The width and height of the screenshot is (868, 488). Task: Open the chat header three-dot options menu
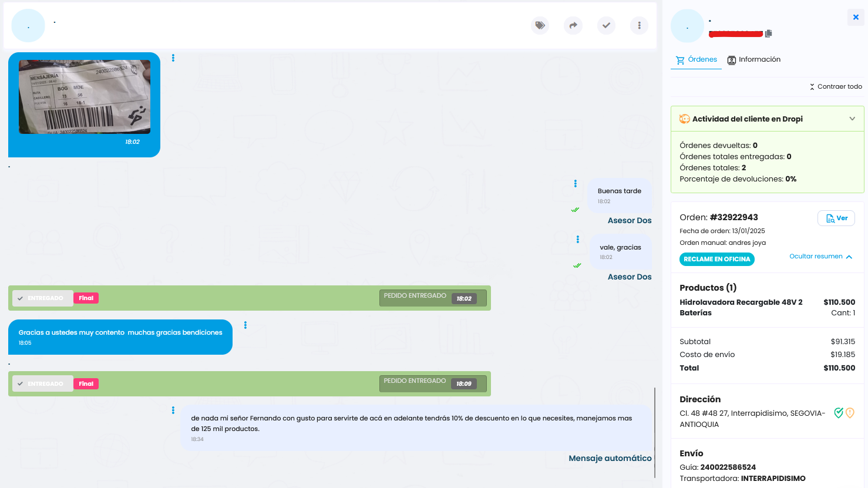coord(639,25)
